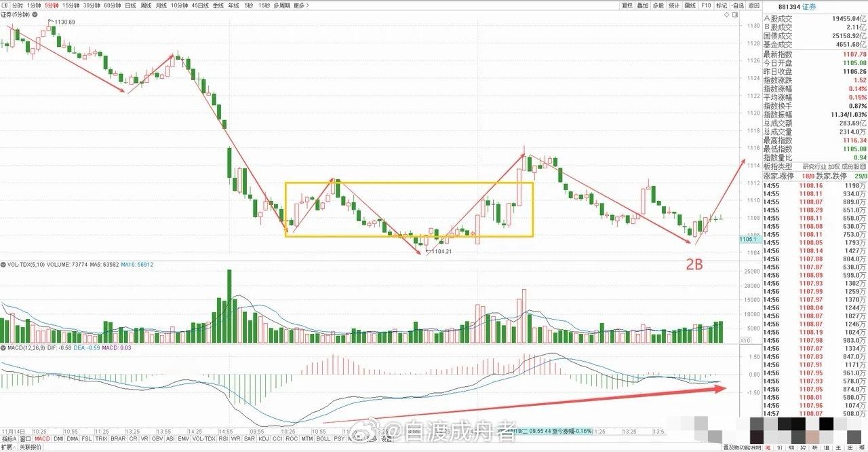Select the WR indicator tab
Image resolution: width=868 pixels, height=452 pixels.
(x=235, y=438)
